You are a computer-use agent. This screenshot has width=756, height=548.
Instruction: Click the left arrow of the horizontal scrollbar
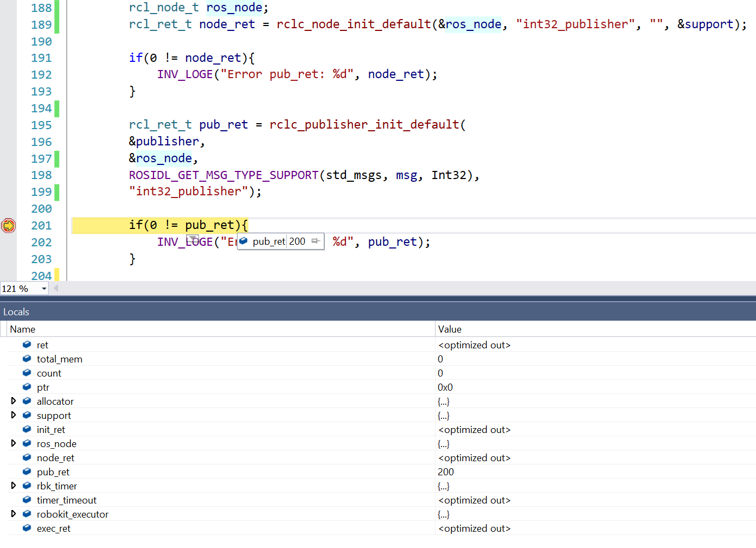[55, 288]
